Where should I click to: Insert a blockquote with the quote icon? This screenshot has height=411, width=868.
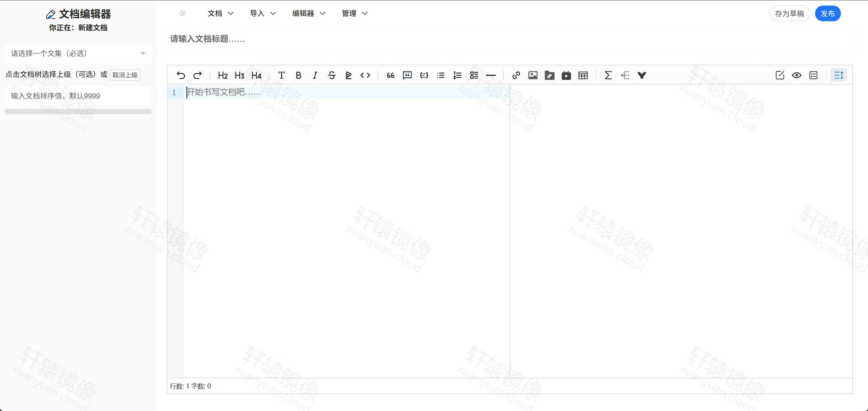(390, 75)
